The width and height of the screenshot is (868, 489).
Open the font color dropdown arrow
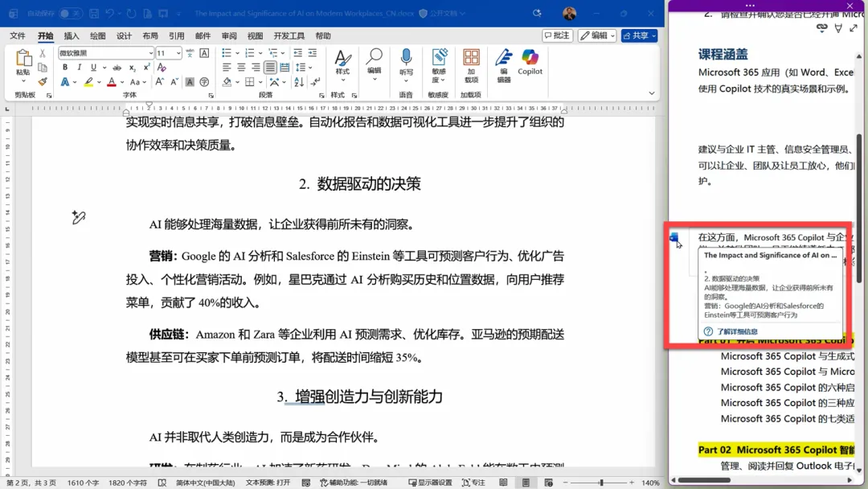pyautogui.click(x=122, y=82)
